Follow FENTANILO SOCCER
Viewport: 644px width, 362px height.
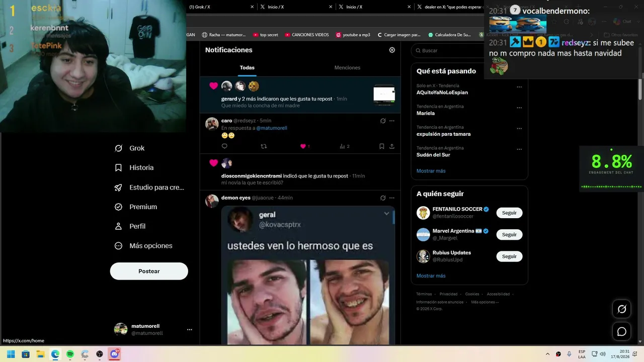tap(509, 213)
